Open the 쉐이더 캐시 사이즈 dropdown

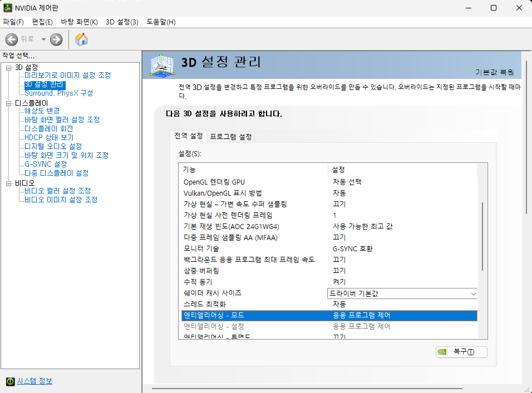pyautogui.click(x=402, y=293)
